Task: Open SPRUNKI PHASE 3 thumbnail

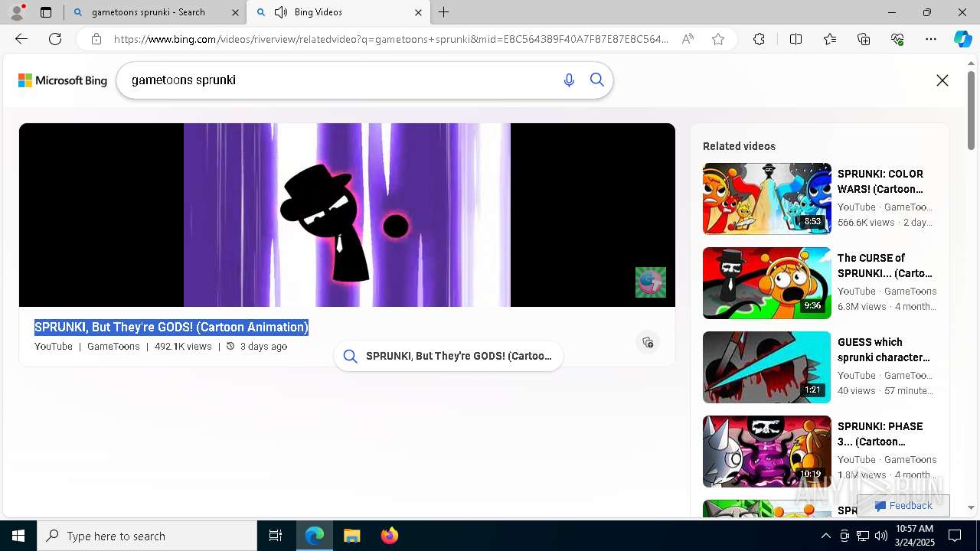Action: [x=766, y=452]
